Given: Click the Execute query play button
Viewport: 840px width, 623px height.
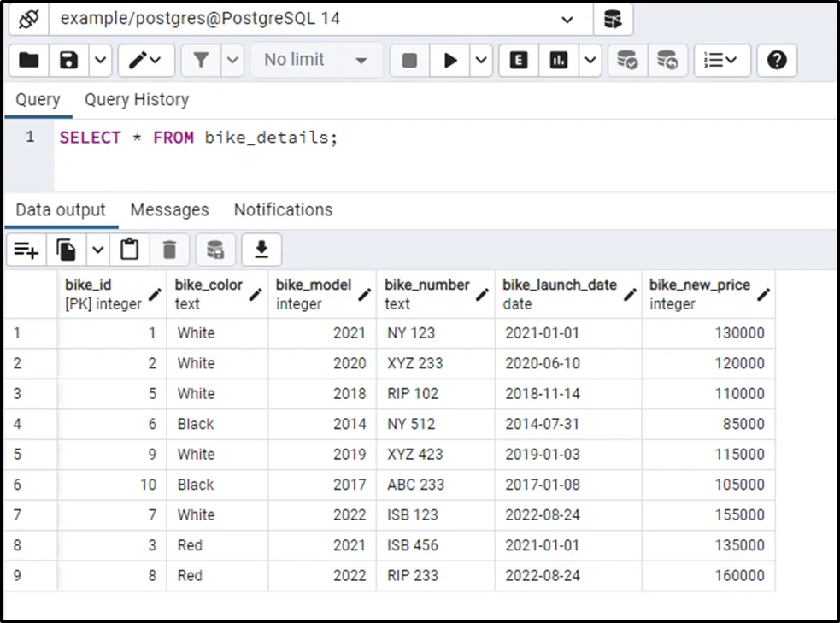Looking at the screenshot, I should pos(450,61).
